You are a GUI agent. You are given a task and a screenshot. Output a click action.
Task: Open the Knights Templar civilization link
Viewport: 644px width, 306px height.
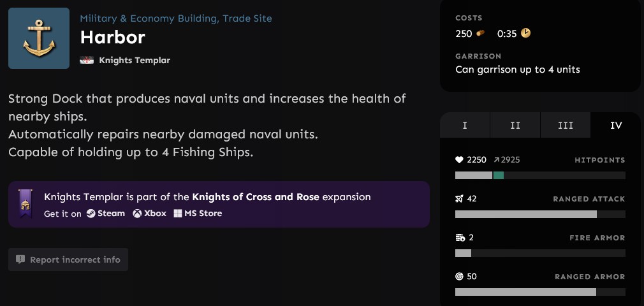coord(135,61)
